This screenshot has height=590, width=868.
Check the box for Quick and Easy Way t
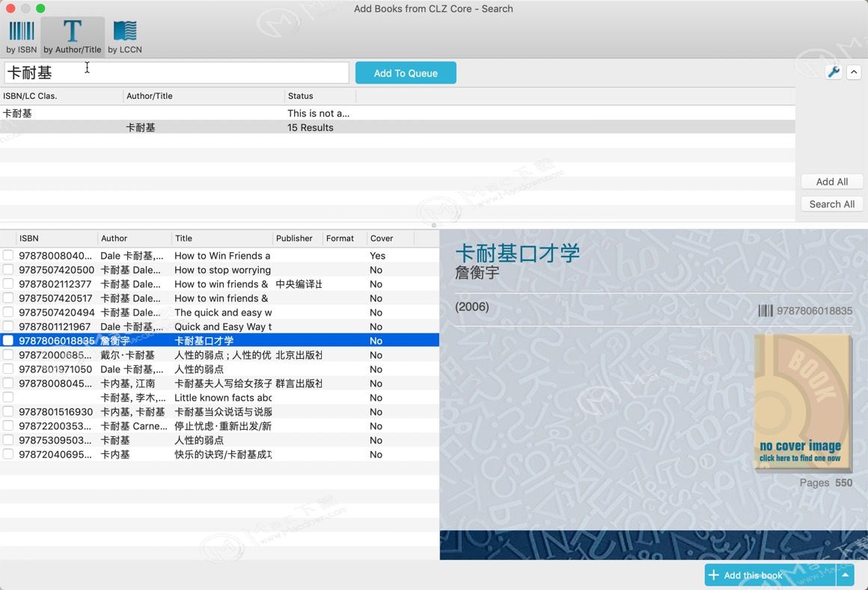coord(8,326)
